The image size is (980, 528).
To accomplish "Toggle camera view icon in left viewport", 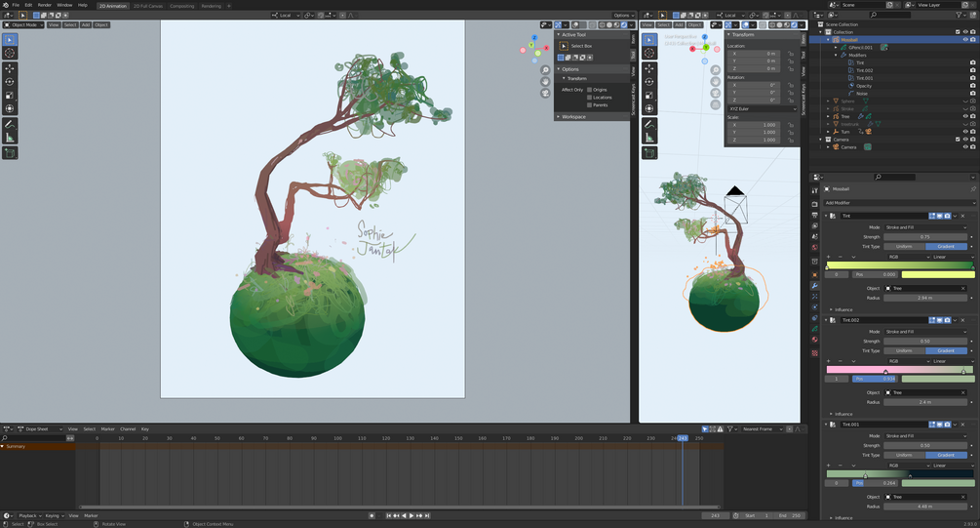I will click(x=545, y=94).
